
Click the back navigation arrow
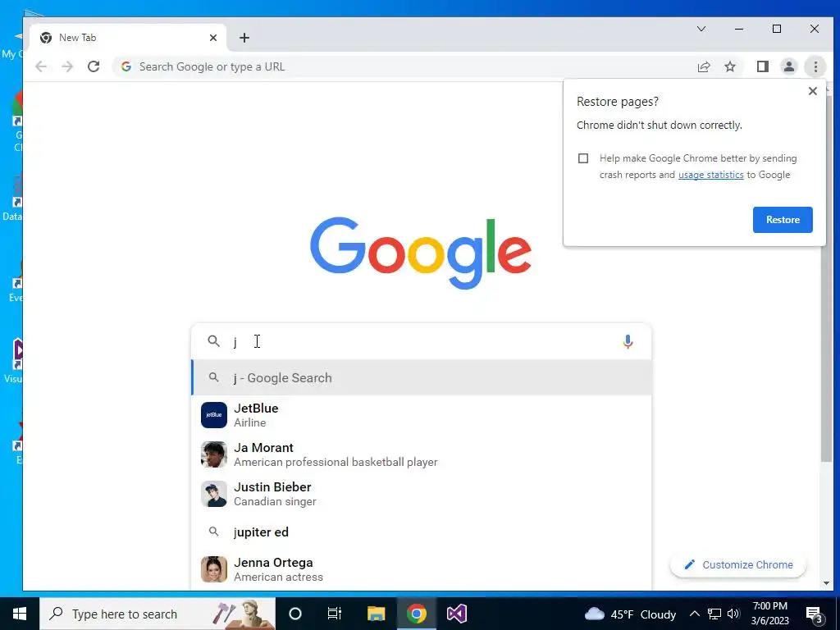click(x=41, y=66)
